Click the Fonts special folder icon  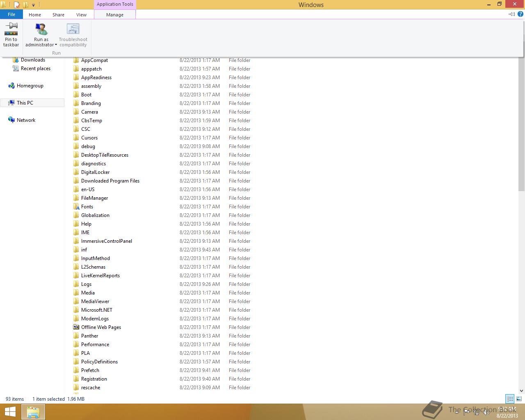(76, 206)
